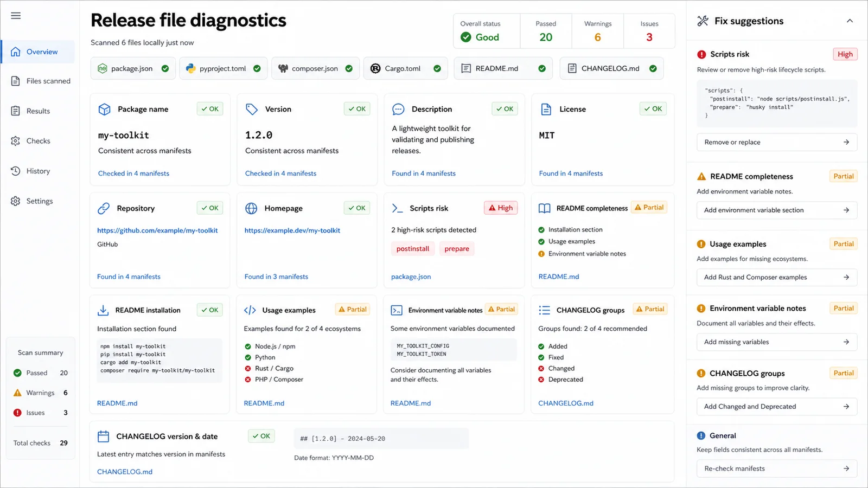Viewport: 868px width, 488px height.
Task: Click the red issues icon in Scan summary
Action: pos(17,413)
